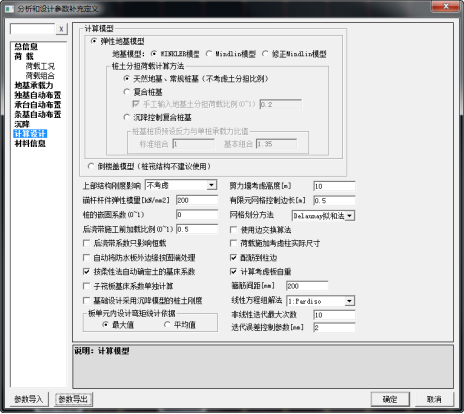This screenshot has height=414, width=464.
Task: Click the 箍筋间距 input field
Action: click(x=307, y=286)
